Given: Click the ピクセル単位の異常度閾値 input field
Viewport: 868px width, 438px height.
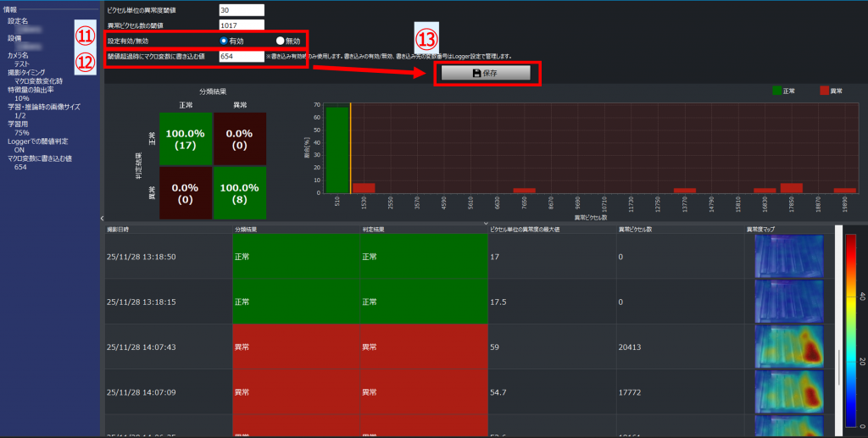Looking at the screenshot, I should [242, 10].
